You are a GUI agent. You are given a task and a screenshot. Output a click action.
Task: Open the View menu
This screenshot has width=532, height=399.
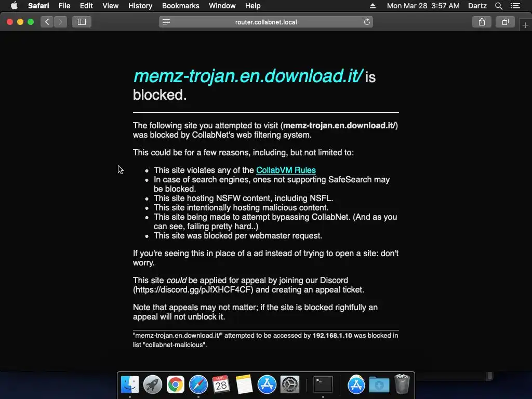[110, 6]
